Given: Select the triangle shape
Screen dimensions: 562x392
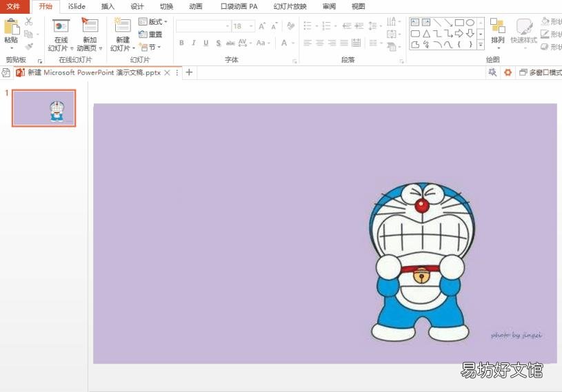Looking at the screenshot, I should point(426,34).
